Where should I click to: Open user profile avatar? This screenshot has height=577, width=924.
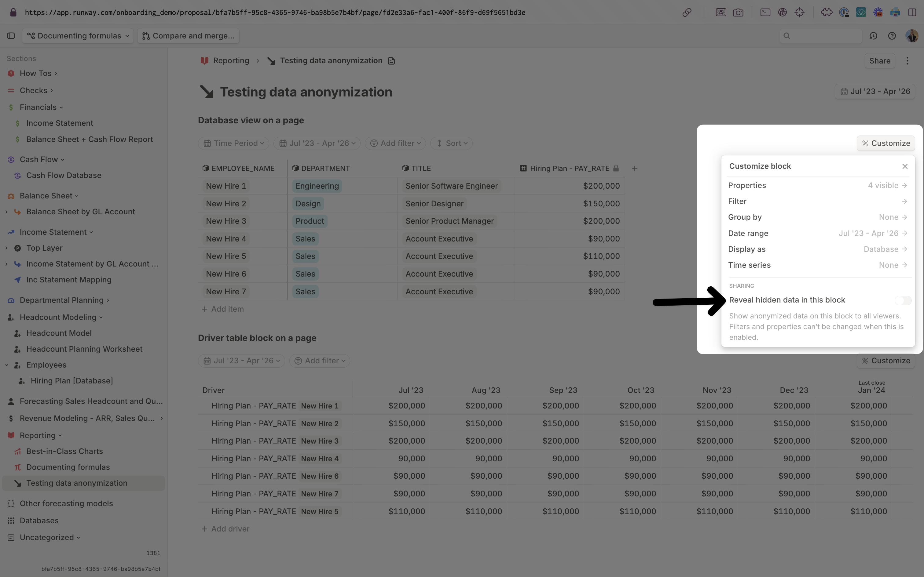tap(912, 36)
